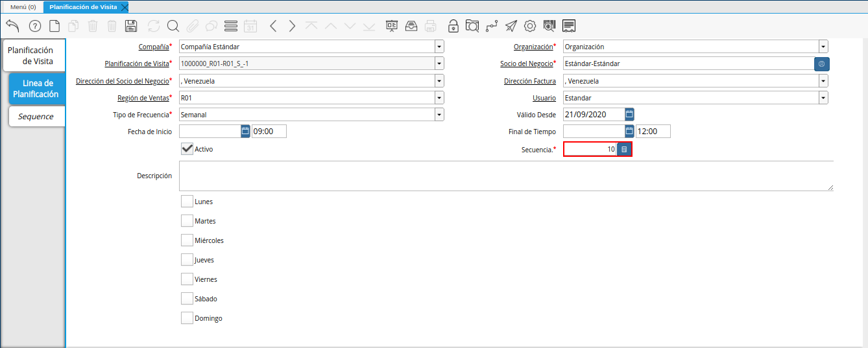Click the barcode scanner icon
868x348 pixels.
[549, 26]
